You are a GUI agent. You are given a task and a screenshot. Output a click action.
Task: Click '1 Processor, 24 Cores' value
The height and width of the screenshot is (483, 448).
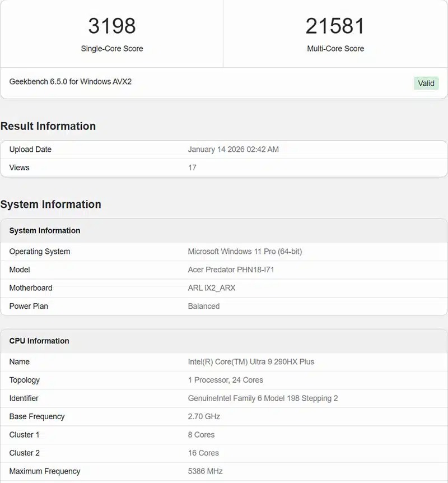click(x=226, y=380)
